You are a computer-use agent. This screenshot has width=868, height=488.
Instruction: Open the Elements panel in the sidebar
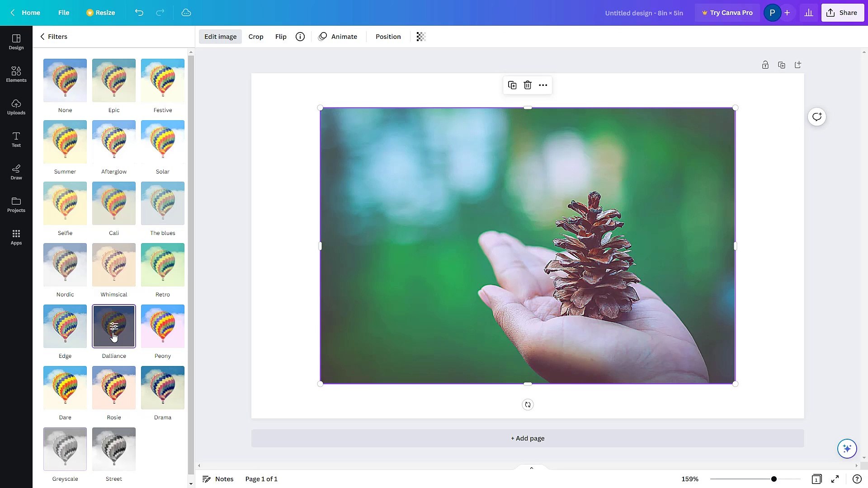click(x=16, y=74)
